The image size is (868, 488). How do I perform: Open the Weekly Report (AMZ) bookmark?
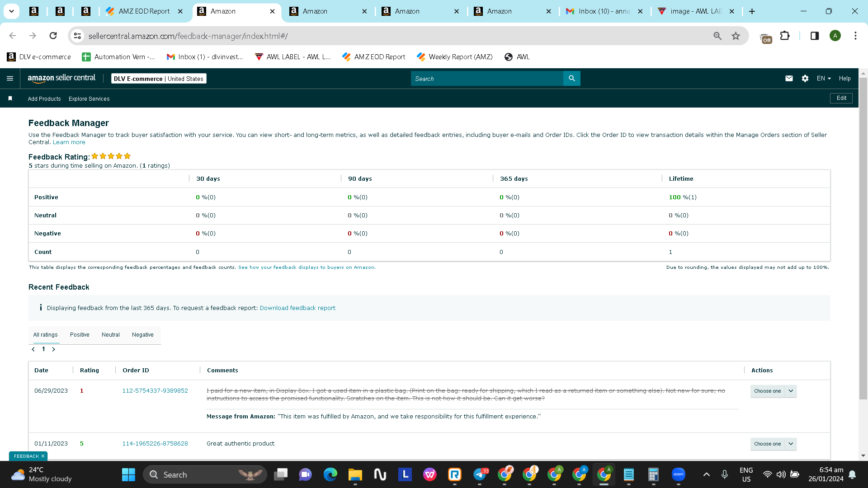(455, 57)
